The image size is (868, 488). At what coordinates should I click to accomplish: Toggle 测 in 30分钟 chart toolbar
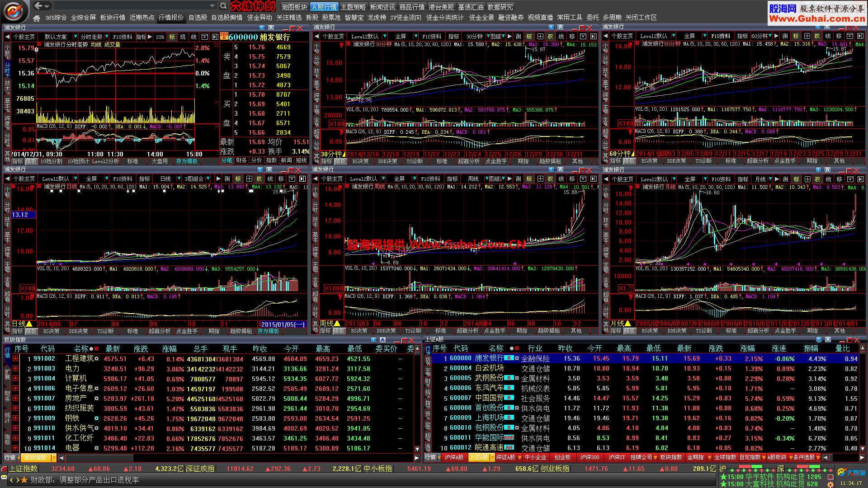point(518,36)
